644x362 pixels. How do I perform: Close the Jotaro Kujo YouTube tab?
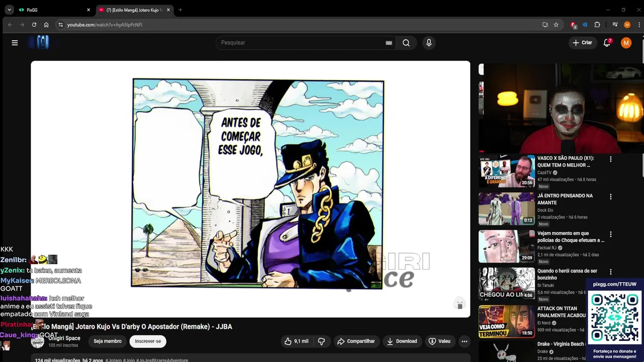coord(168,10)
